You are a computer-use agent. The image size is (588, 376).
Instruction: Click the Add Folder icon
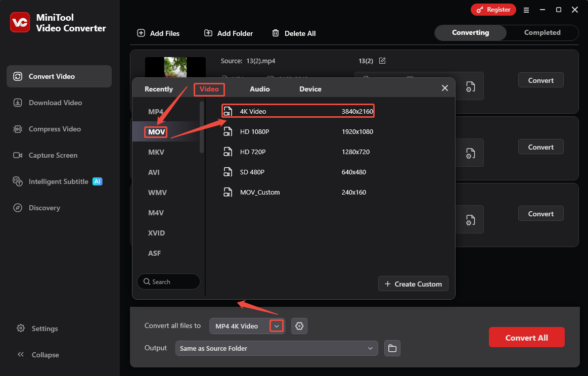click(x=208, y=33)
